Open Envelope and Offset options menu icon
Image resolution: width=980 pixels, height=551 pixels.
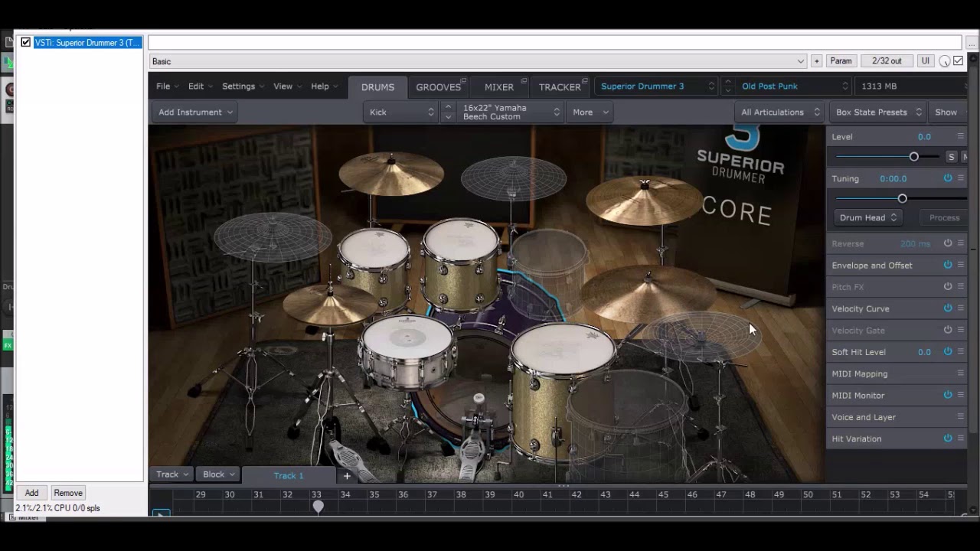click(x=961, y=265)
